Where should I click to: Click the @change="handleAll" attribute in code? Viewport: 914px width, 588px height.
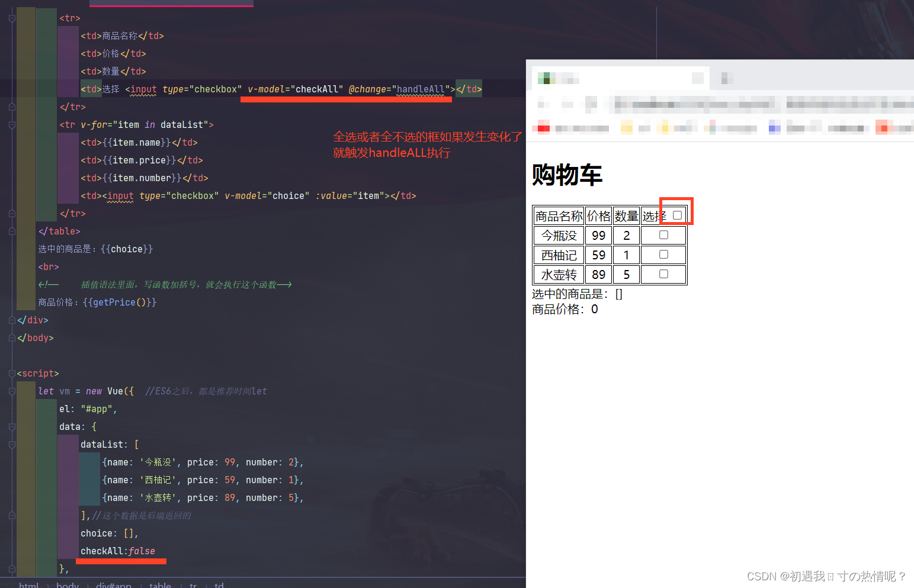coord(399,89)
